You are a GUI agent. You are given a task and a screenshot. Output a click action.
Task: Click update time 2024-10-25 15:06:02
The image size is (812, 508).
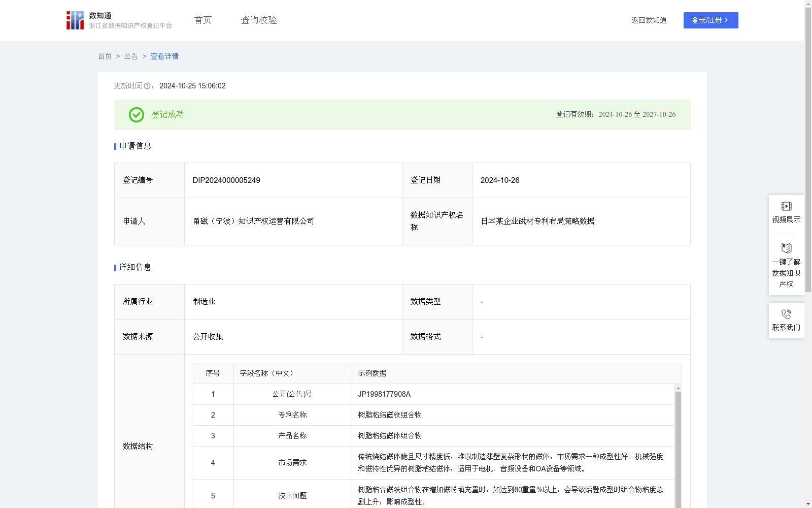click(192, 86)
